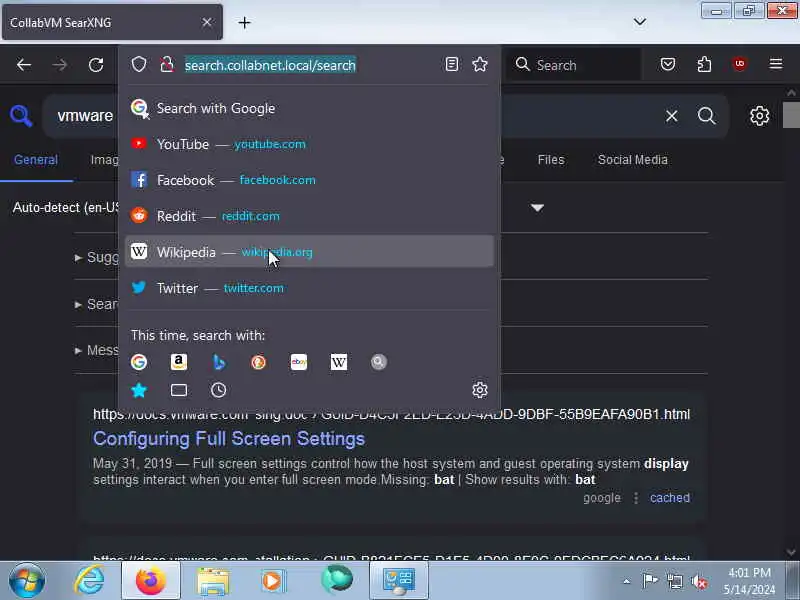Image resolution: width=800 pixels, height=600 pixels.
Task: Search this time with SearXNG magnifier icon
Action: point(379,362)
